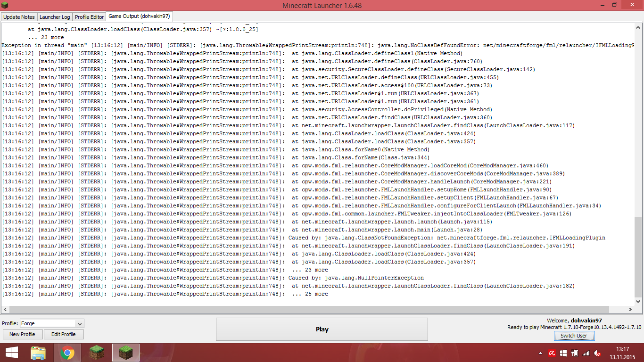Click the horizontal scrollbar's right arrow
Viewport: 644px width, 362px height.
coord(631,310)
